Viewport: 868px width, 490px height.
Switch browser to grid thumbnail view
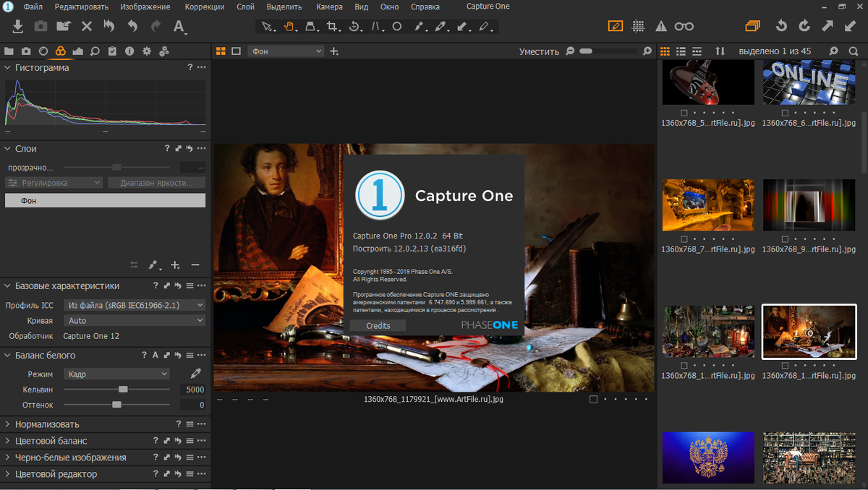(x=665, y=51)
